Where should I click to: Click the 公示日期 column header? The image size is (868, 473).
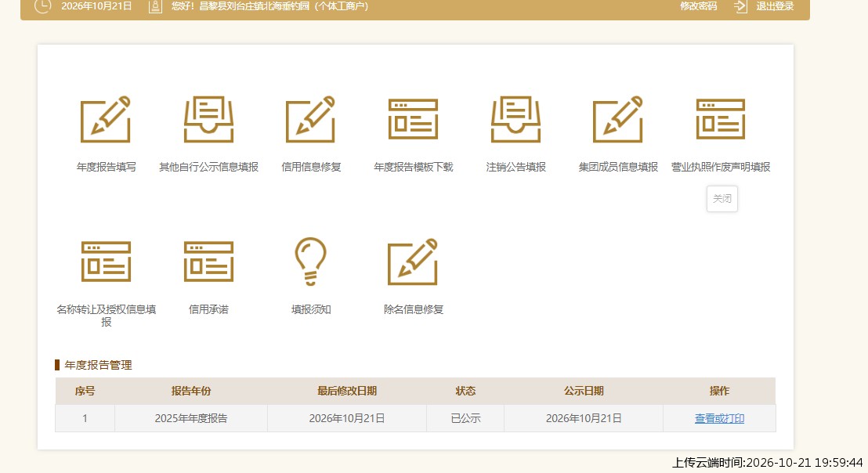[x=584, y=391]
